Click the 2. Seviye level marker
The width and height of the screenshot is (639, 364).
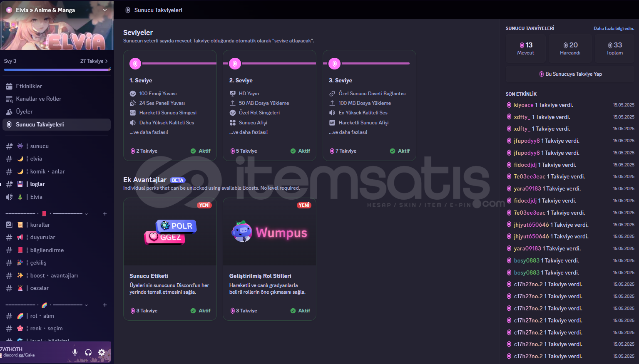click(x=235, y=64)
